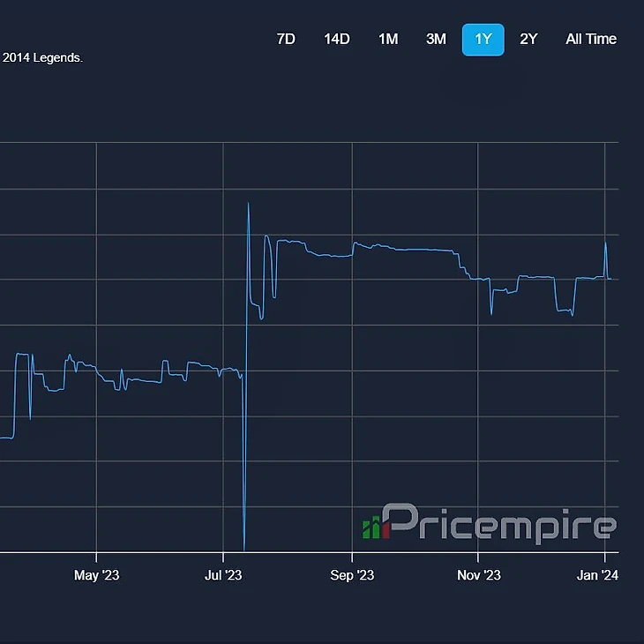
Task: Switch chart to 3M range
Action: [436, 40]
